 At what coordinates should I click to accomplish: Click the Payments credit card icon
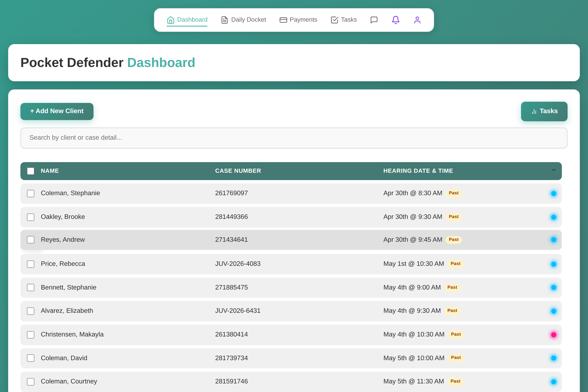point(283,20)
